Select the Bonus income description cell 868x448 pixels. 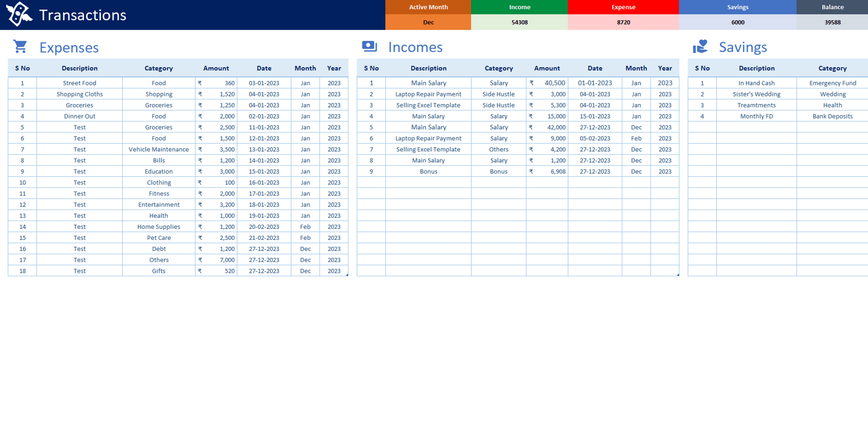(x=428, y=172)
